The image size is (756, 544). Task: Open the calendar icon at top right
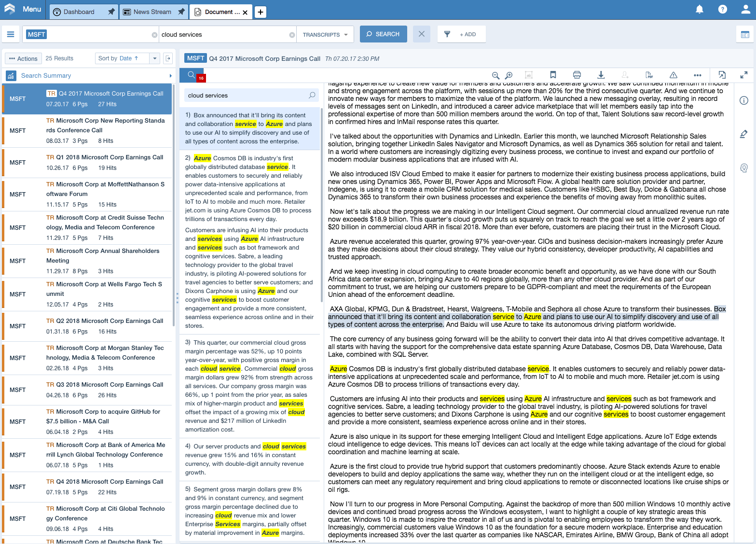pos(745,34)
